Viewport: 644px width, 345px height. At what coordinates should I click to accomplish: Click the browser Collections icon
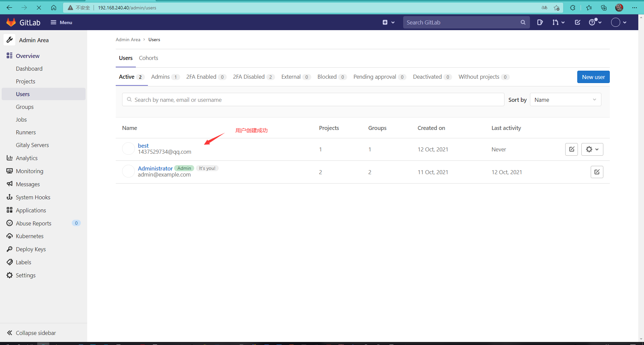604,7
